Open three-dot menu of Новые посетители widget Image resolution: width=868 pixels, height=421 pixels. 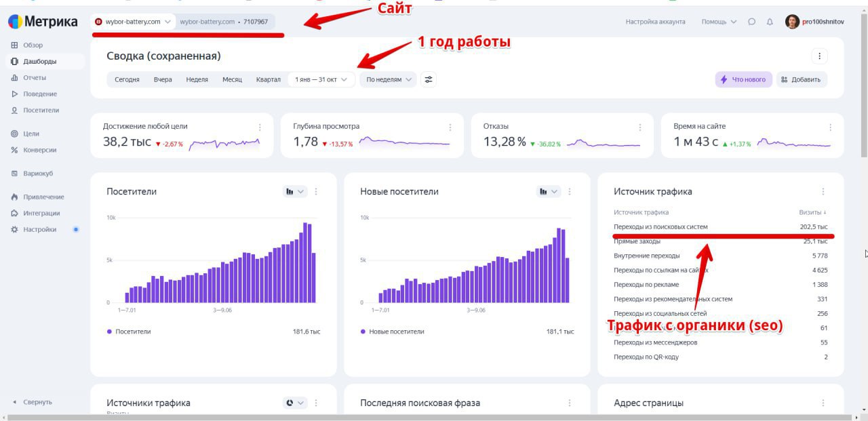tap(570, 192)
